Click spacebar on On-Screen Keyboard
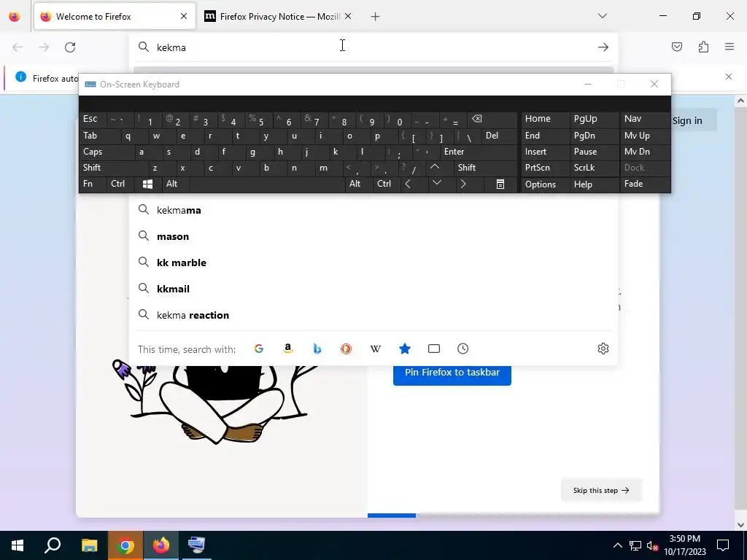This screenshot has width=747, height=560. [x=267, y=184]
